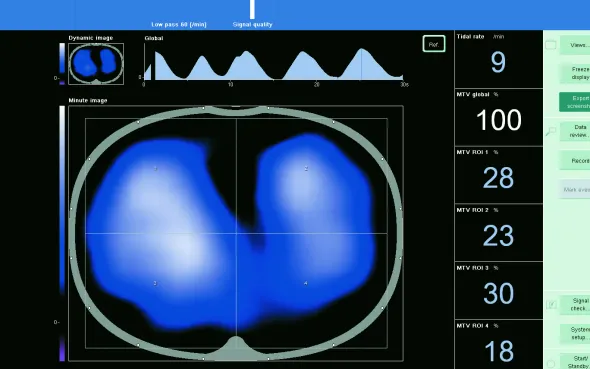Screen dimensions: 590x369
Task: Click the Low pass 60 [/min] label
Action: 179,24
